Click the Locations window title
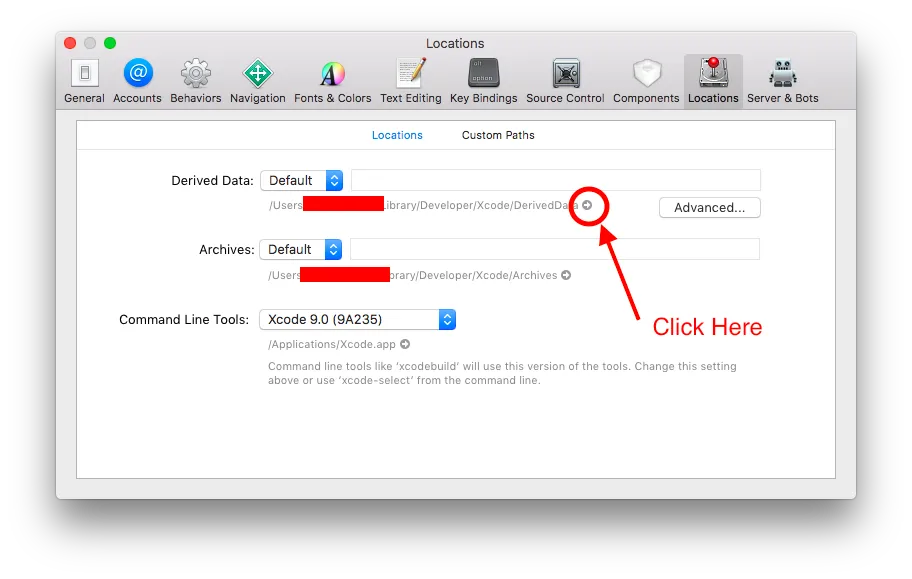The width and height of the screenshot is (912, 579). tap(455, 44)
